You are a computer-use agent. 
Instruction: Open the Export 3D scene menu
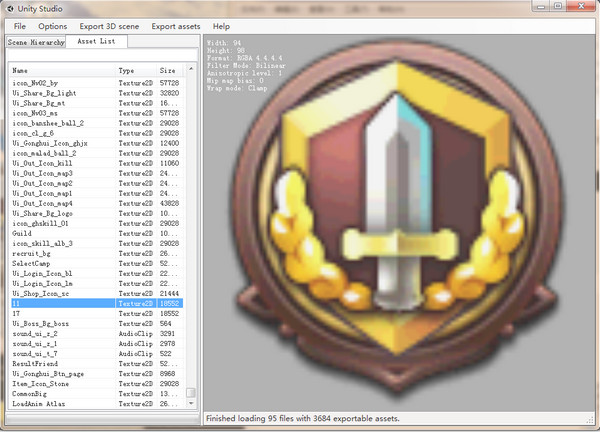(109, 26)
